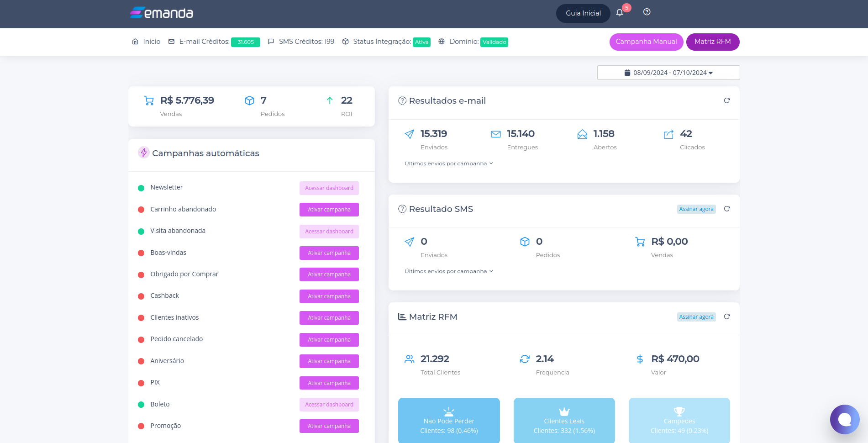
Task: Click the share icon for 42 Clicados
Action: click(x=669, y=134)
